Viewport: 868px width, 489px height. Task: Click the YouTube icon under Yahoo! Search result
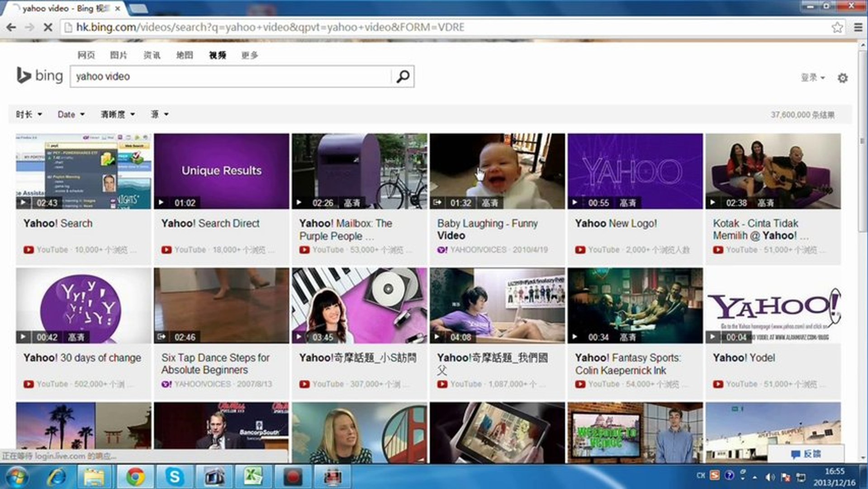pyautogui.click(x=29, y=249)
